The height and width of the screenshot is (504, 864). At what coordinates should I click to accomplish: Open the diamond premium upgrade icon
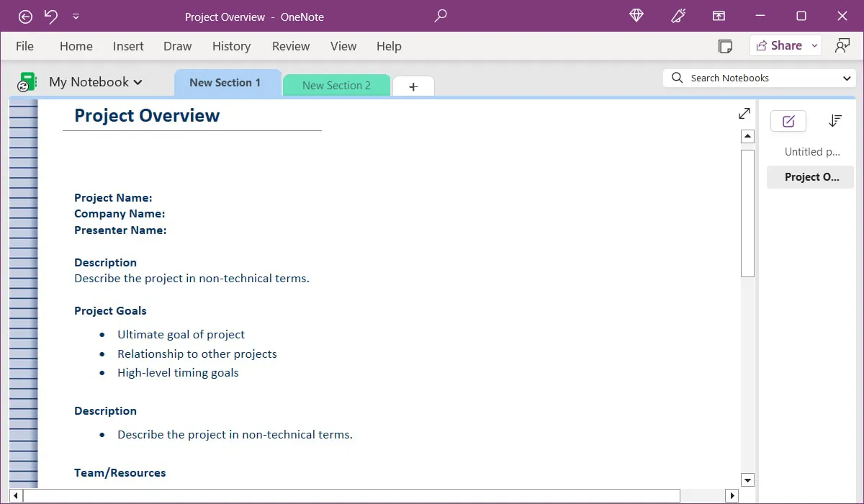[x=636, y=16]
